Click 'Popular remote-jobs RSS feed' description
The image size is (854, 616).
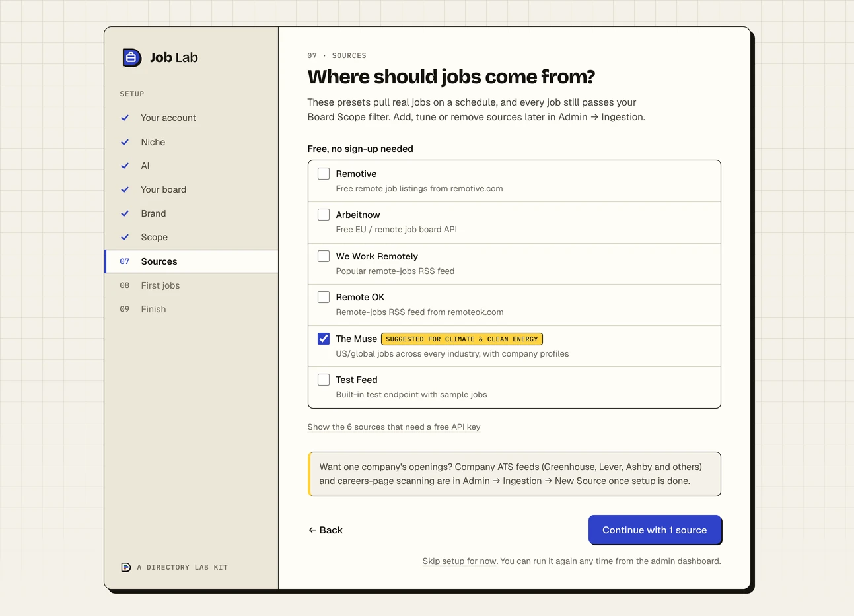(x=395, y=271)
